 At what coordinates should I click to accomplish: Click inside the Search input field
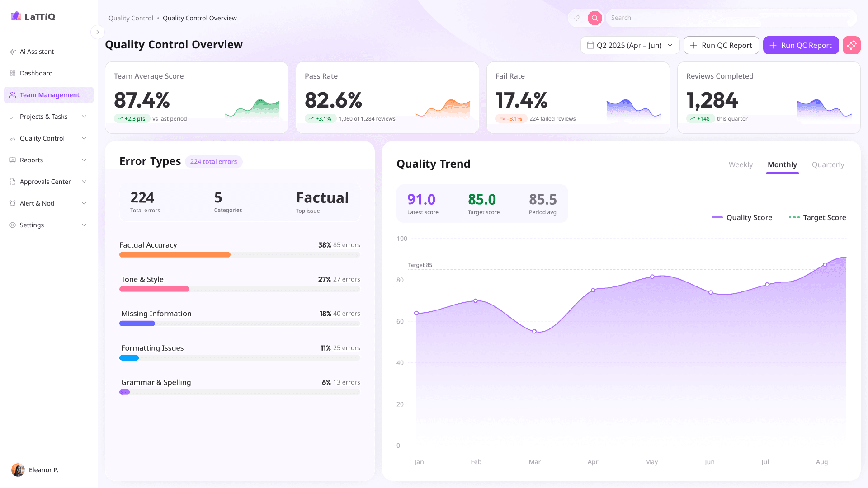[x=731, y=18]
